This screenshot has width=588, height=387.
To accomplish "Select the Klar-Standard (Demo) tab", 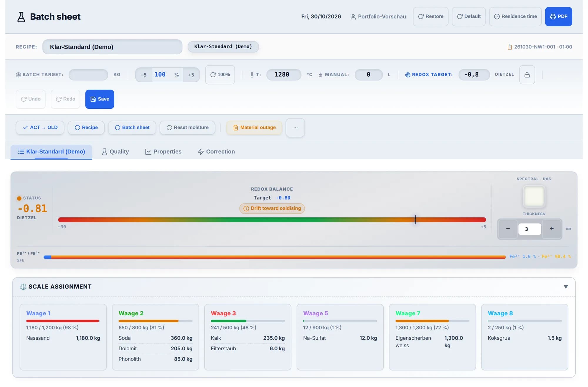I will click(x=51, y=152).
